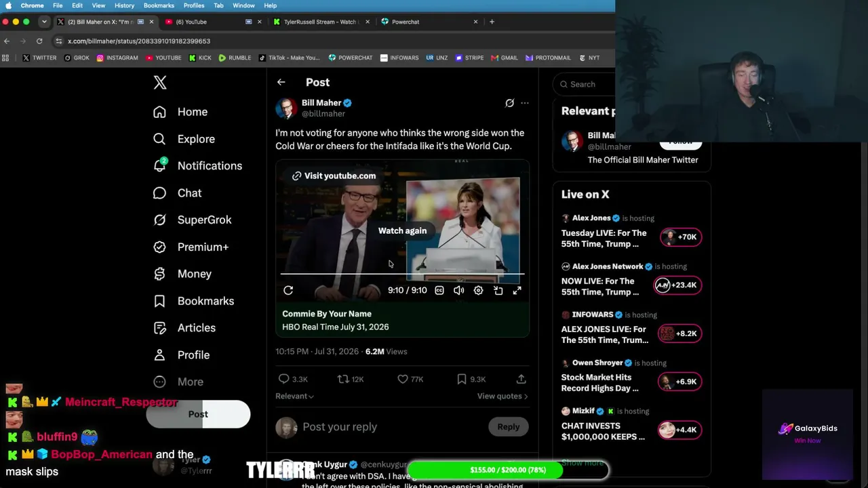868x488 pixels.
Task: Open video settings gear
Action: [478, 290]
